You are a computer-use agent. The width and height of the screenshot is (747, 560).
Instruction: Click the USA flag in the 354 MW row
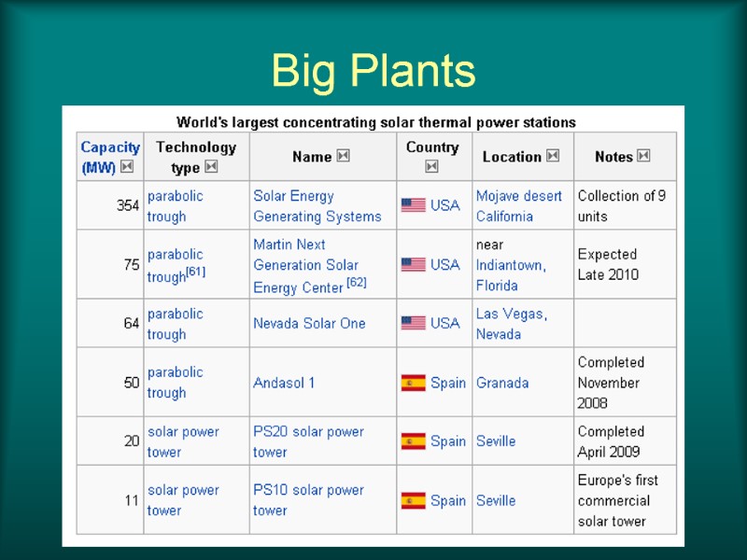[413, 205]
